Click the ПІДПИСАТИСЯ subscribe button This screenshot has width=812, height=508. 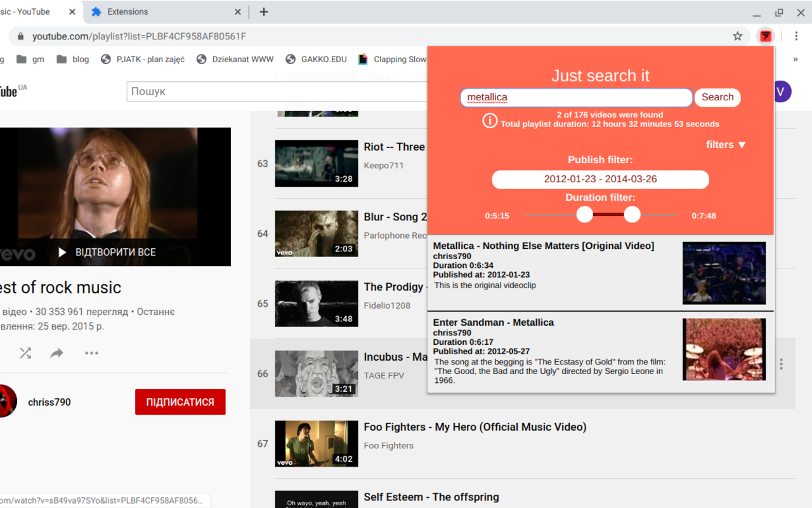point(180,402)
